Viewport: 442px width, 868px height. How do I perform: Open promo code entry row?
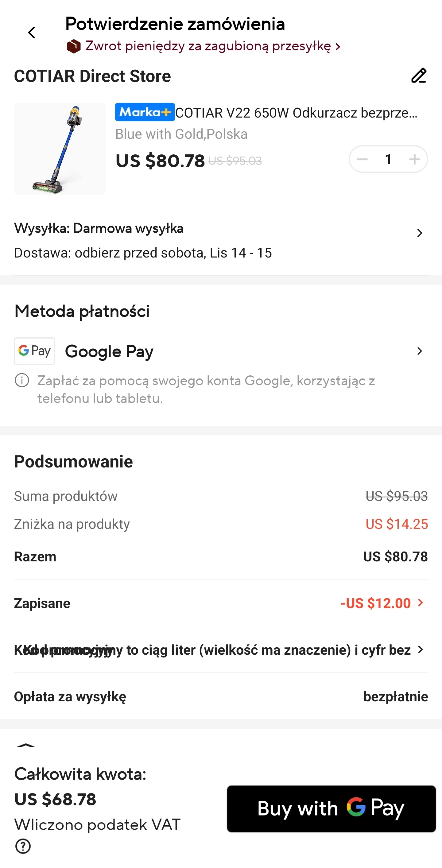pyautogui.click(x=215, y=649)
